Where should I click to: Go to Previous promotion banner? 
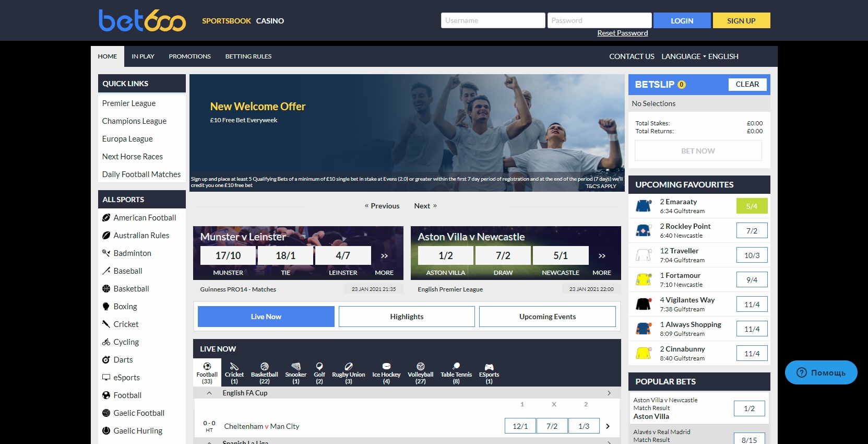pyautogui.click(x=382, y=206)
